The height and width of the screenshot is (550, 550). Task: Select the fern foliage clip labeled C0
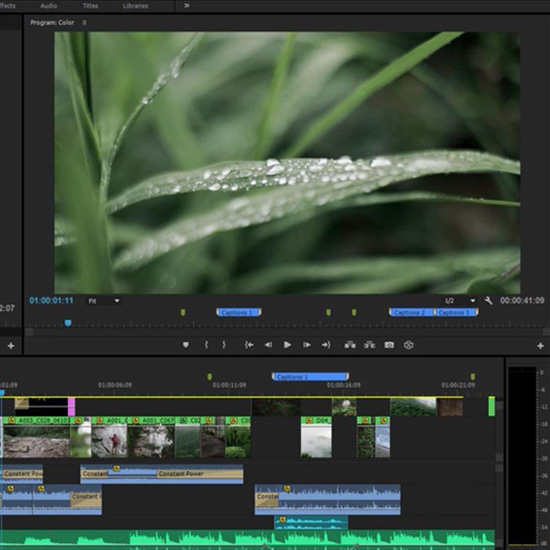coord(238,437)
